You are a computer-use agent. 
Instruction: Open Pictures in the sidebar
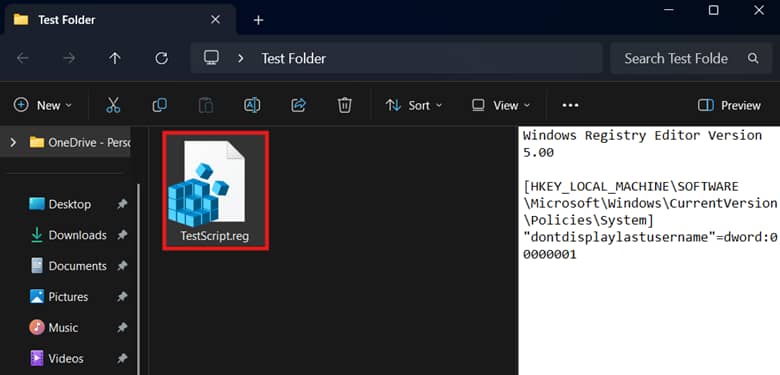68,297
